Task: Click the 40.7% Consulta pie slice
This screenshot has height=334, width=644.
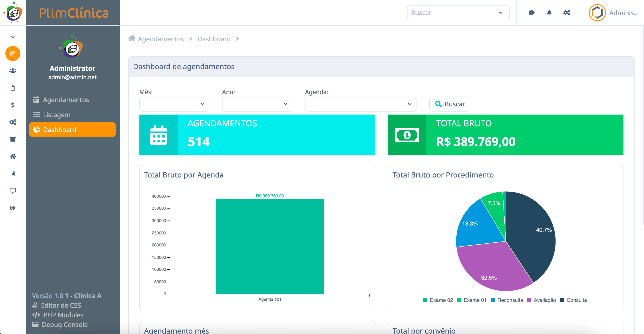Action: pos(533,233)
